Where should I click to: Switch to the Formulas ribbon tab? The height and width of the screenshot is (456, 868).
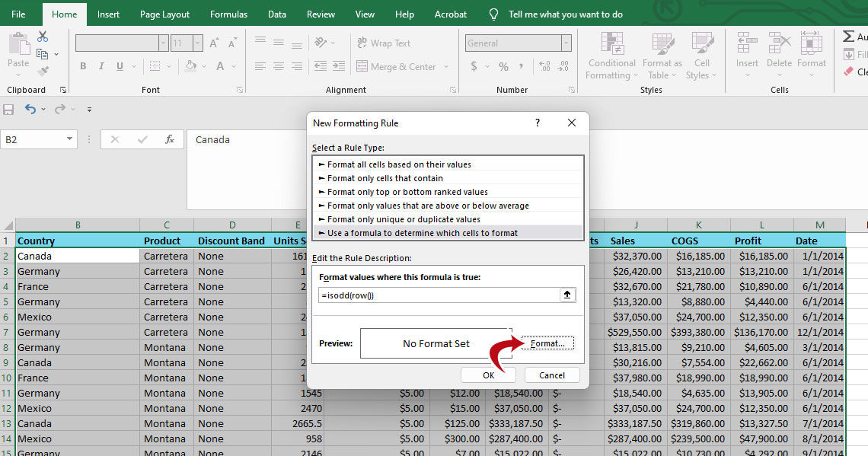228,14
